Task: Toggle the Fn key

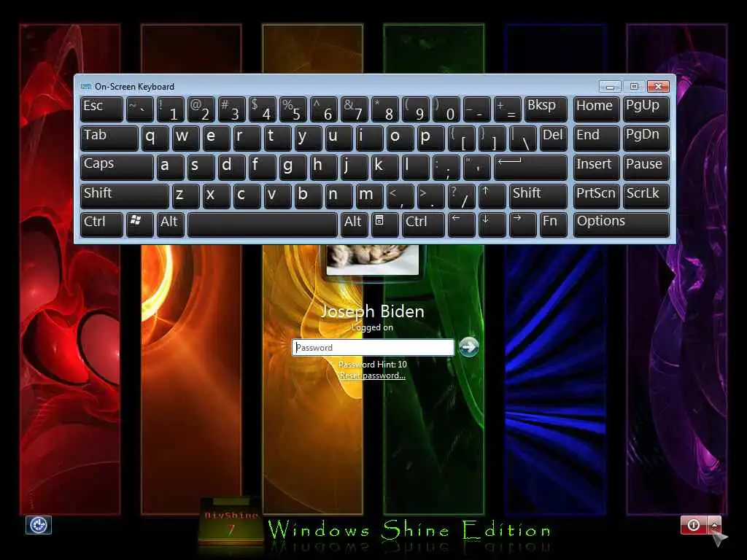Action: tap(553, 225)
